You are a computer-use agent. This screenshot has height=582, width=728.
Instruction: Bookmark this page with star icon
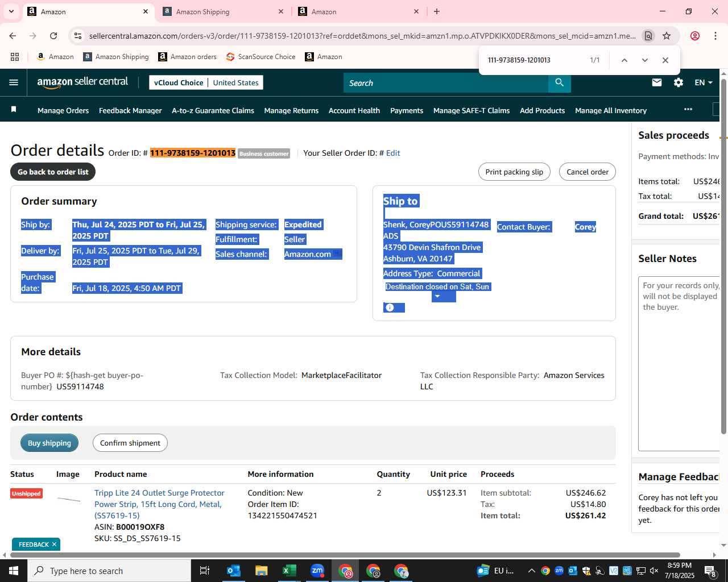click(667, 36)
